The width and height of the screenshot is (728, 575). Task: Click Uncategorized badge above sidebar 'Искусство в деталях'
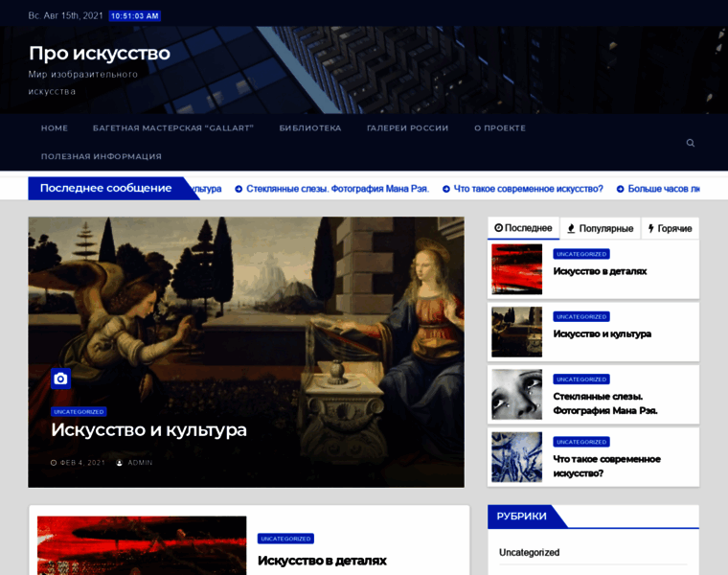581,254
